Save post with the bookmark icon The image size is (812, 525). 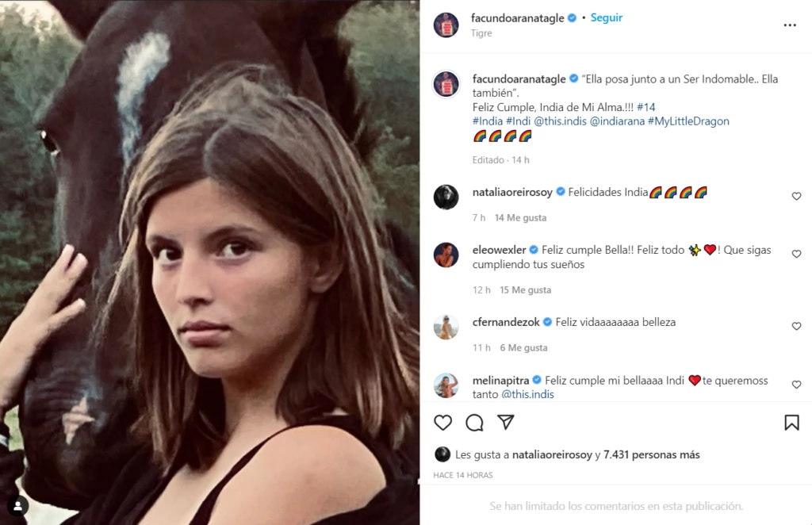791,423
